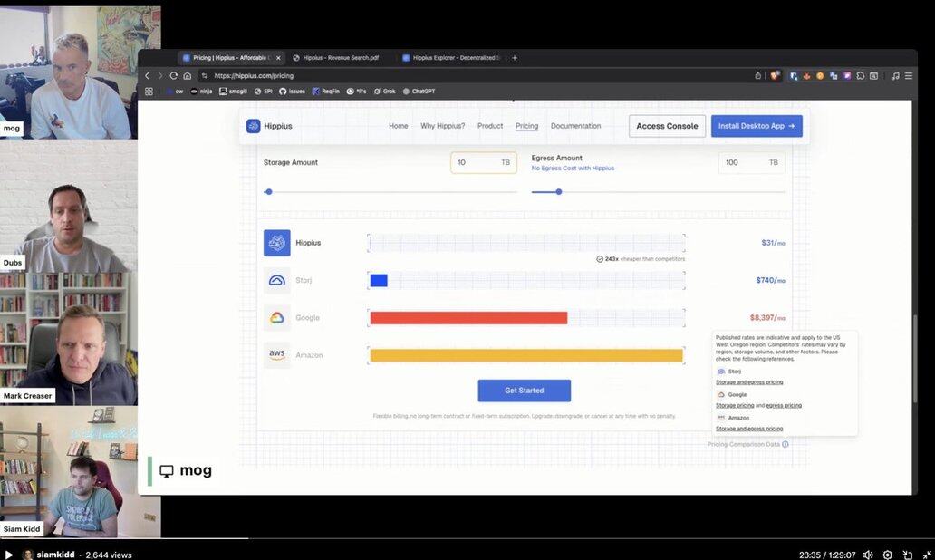Open the Documentation nav item
This screenshot has height=560, width=935.
pyautogui.click(x=575, y=126)
